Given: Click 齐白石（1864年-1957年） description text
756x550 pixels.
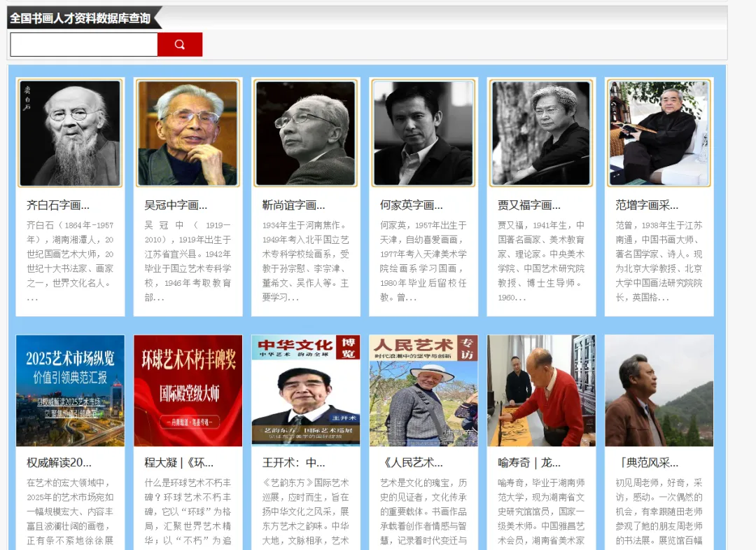Looking at the screenshot, I should (x=70, y=261).
